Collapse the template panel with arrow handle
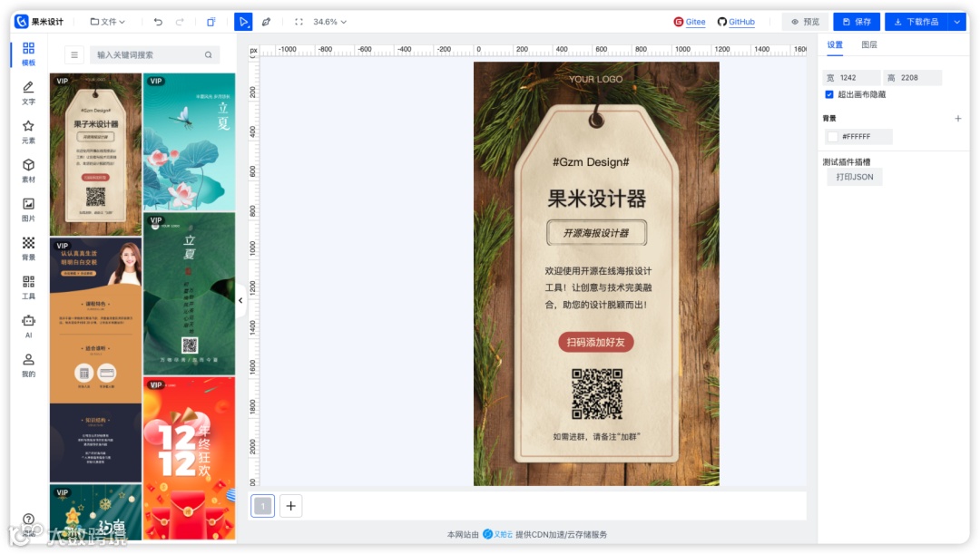This screenshot has height=554, width=980. point(240,300)
